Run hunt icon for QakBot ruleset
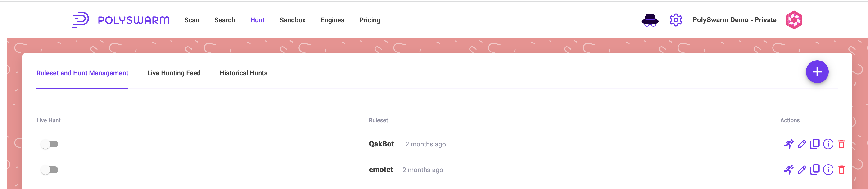Screen dimensions: 868x189 click(x=788, y=144)
